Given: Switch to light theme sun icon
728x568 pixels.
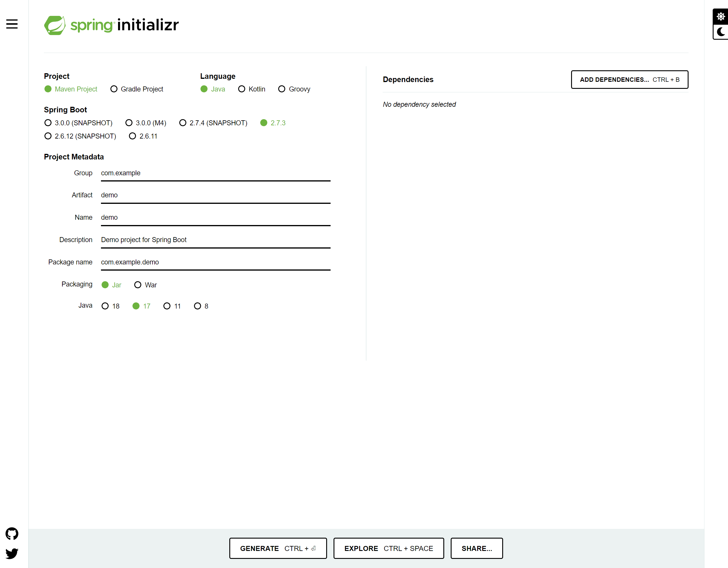Looking at the screenshot, I should pos(720,16).
